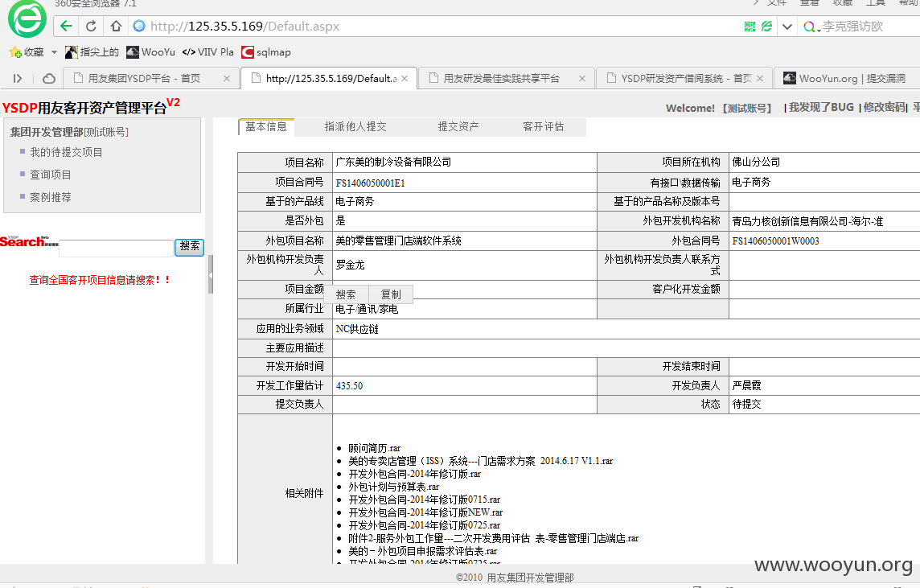The width and height of the screenshot is (920, 588).
Task: Open 我的待提交项目 in sidebar
Action: point(66,153)
